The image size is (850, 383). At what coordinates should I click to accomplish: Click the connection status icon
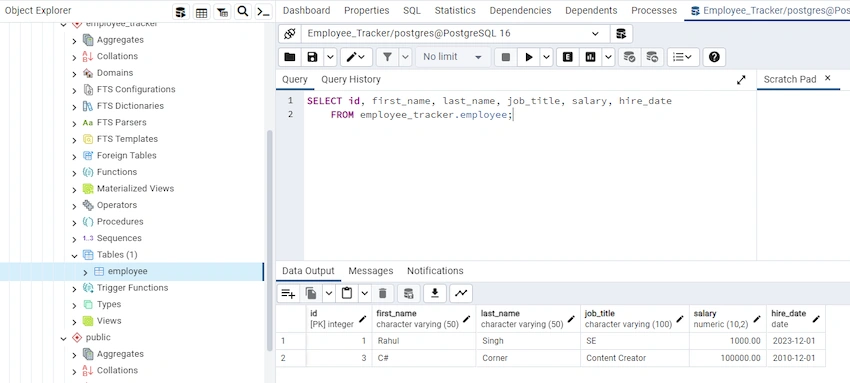point(289,34)
